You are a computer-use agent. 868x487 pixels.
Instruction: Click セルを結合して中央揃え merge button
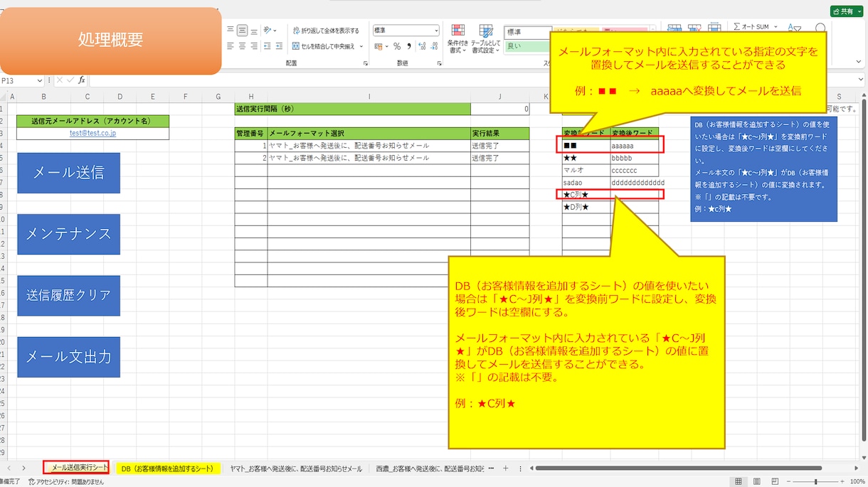coord(324,46)
